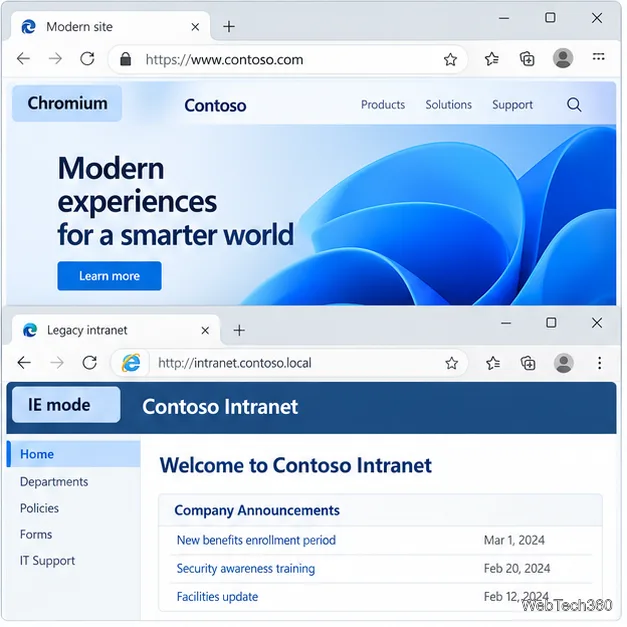627x627 pixels.
Task: Star the contoso.com page as favorite
Action: (450, 59)
